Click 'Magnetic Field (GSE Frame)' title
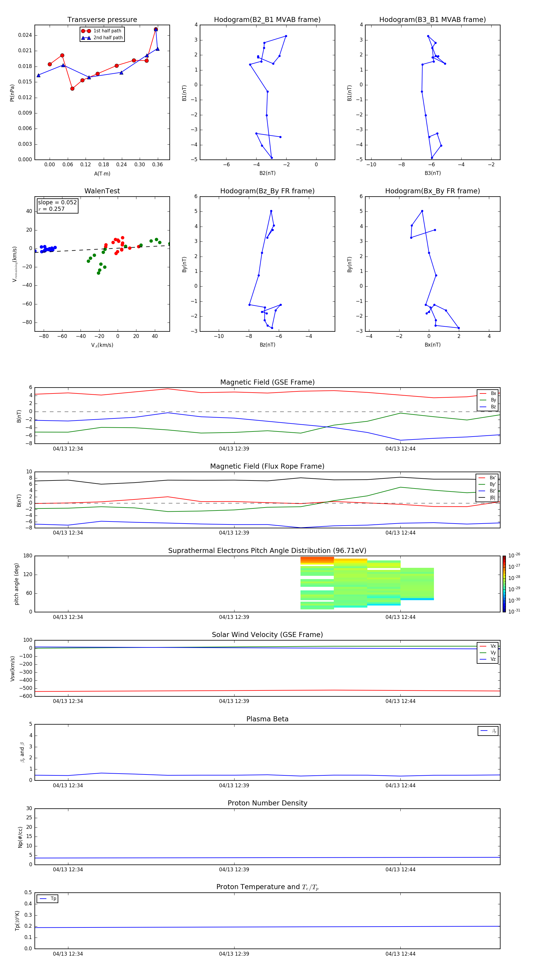 coord(267,382)
